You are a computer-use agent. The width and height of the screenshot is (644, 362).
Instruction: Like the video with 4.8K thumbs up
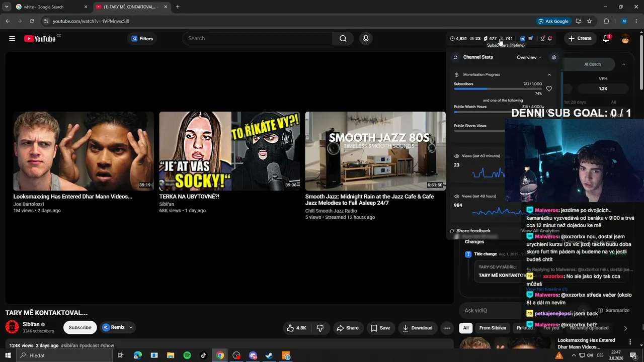click(296, 328)
